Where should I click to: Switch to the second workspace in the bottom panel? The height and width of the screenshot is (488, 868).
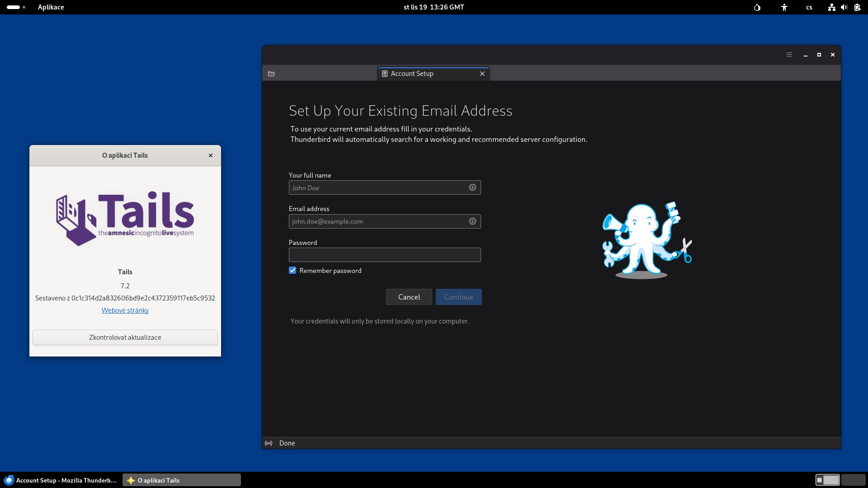tap(853, 480)
